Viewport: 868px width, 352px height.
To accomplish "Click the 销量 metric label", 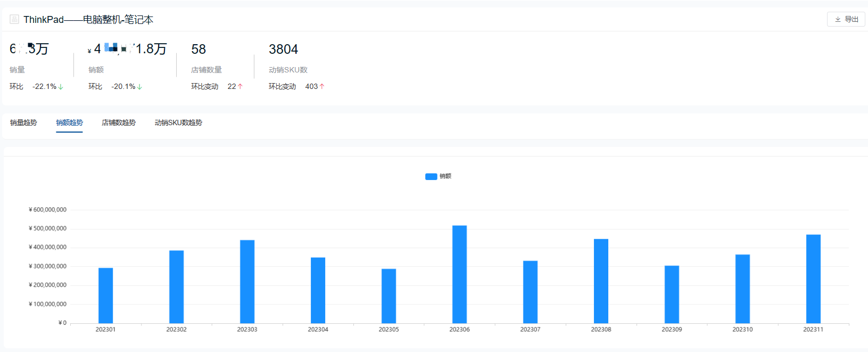I will pyautogui.click(x=17, y=70).
